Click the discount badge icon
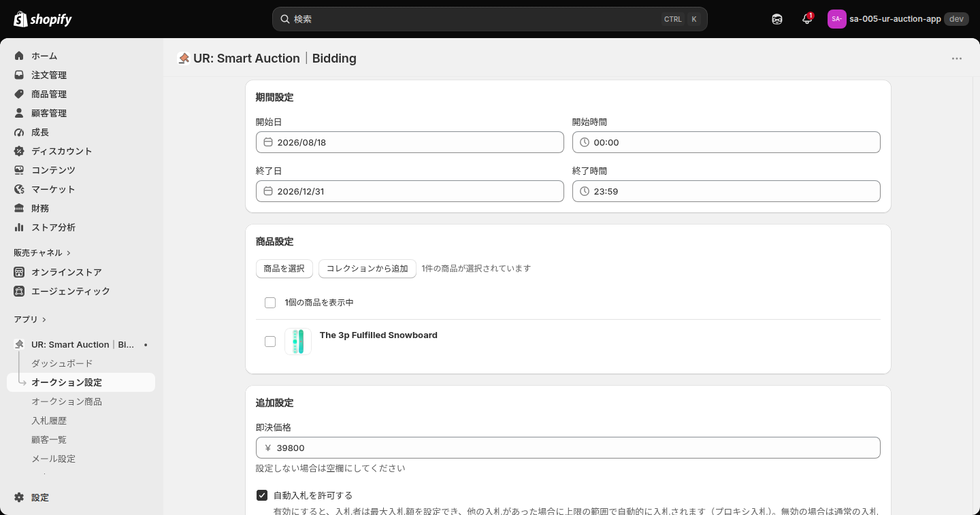This screenshot has width=980, height=515. pos(19,151)
